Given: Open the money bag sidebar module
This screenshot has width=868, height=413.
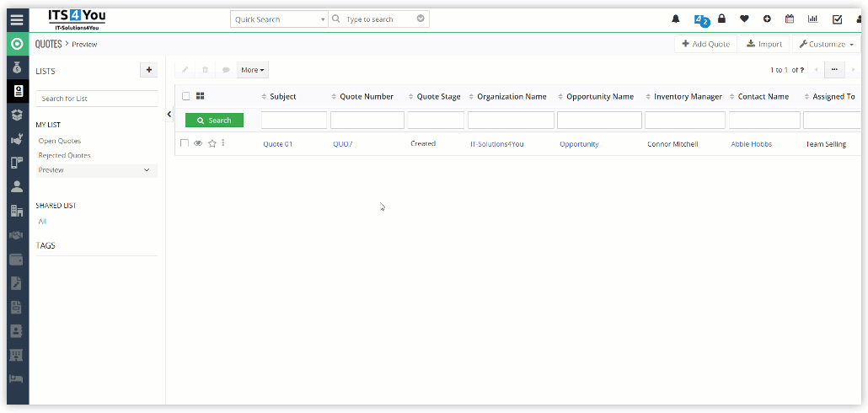Looking at the screenshot, I should click(17, 67).
